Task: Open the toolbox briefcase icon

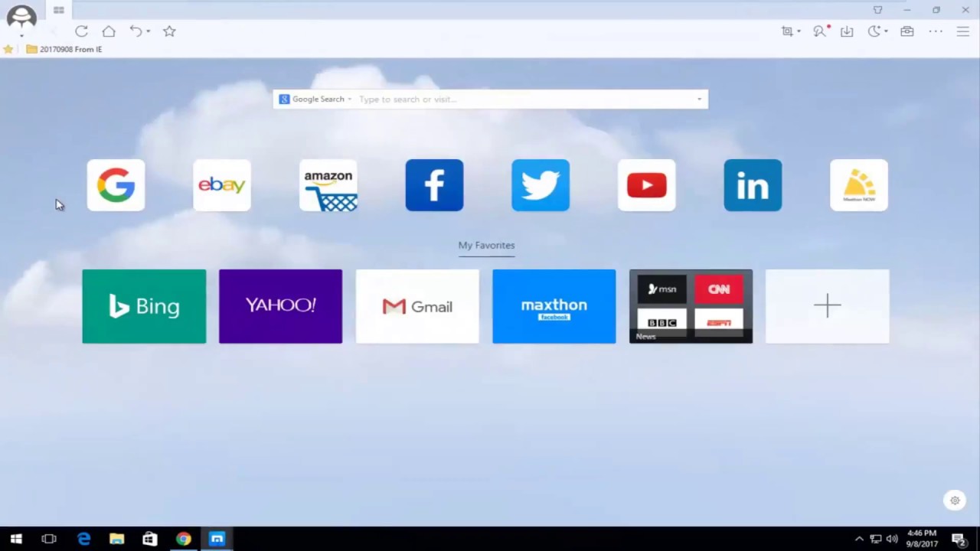Action: 907,31
